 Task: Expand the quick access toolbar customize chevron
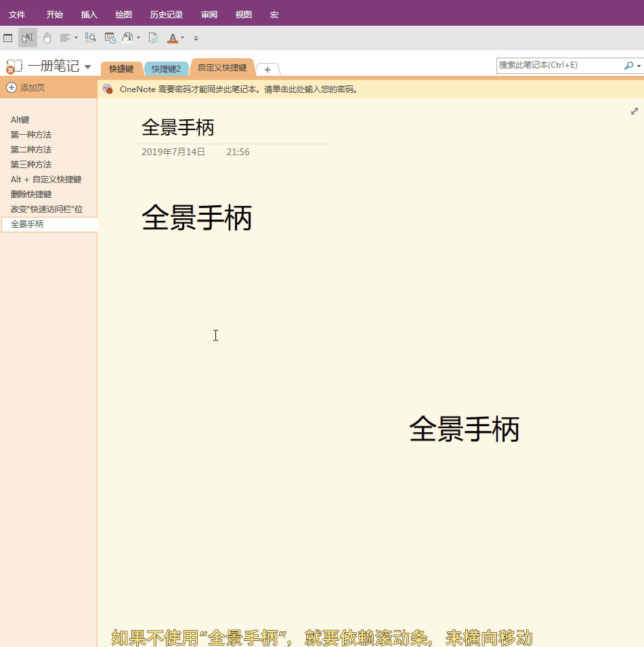point(196,39)
